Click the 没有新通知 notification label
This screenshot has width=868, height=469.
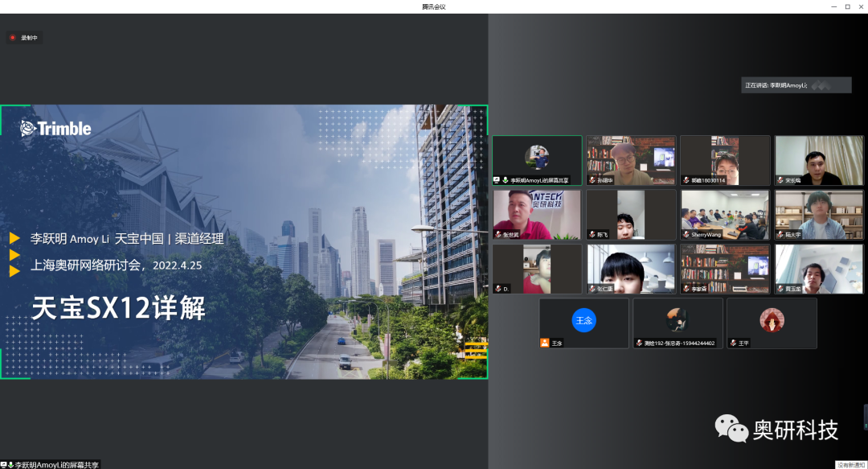click(x=851, y=465)
